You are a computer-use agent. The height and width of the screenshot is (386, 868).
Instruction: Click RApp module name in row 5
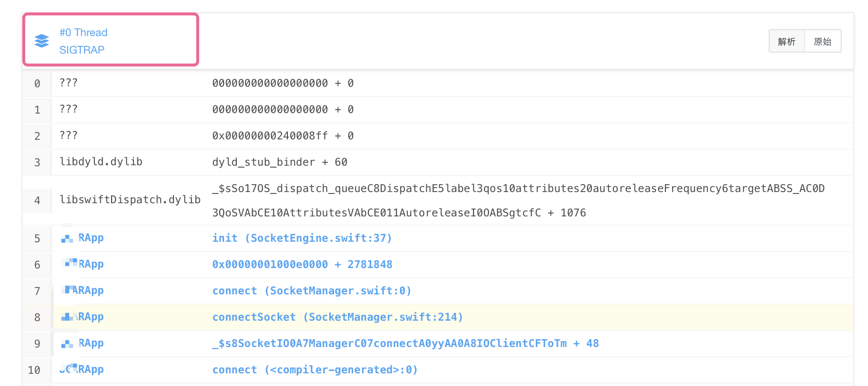pos(91,238)
